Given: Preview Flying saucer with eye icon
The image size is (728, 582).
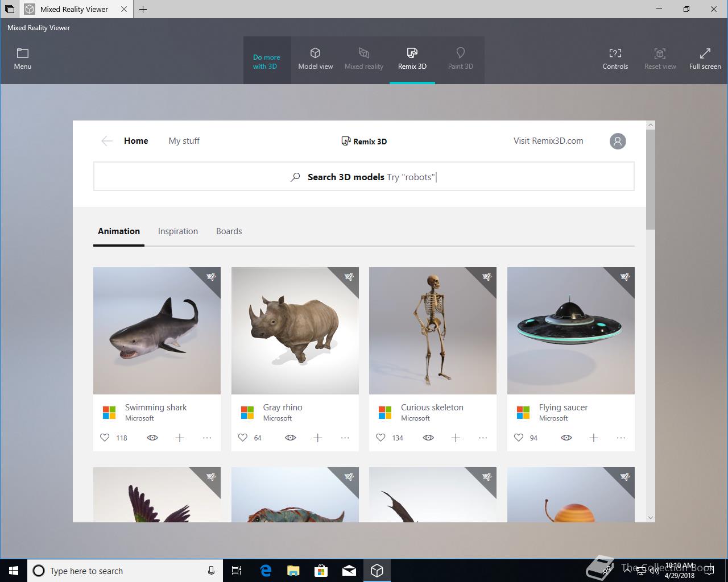Looking at the screenshot, I should tap(566, 438).
